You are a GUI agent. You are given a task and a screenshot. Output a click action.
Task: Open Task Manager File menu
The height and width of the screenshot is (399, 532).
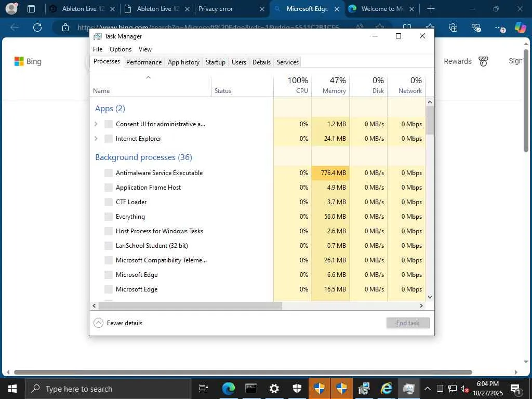tap(98, 49)
